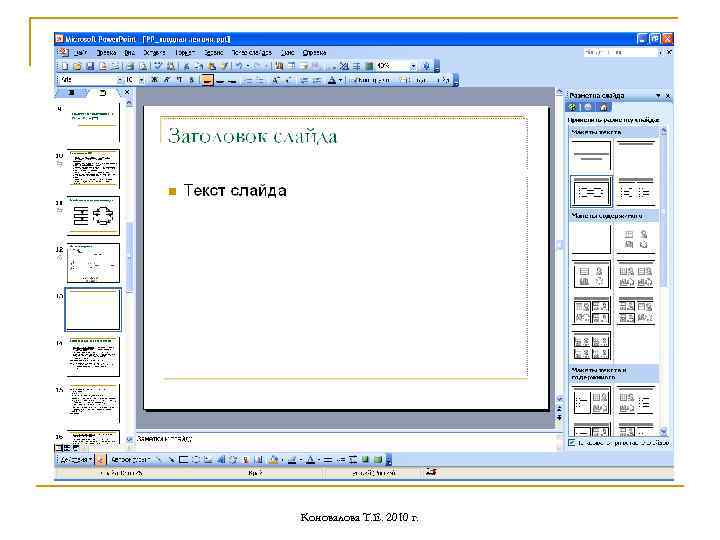Toggle text Shadow formatting
This screenshot has height=540, width=720.
click(192, 80)
